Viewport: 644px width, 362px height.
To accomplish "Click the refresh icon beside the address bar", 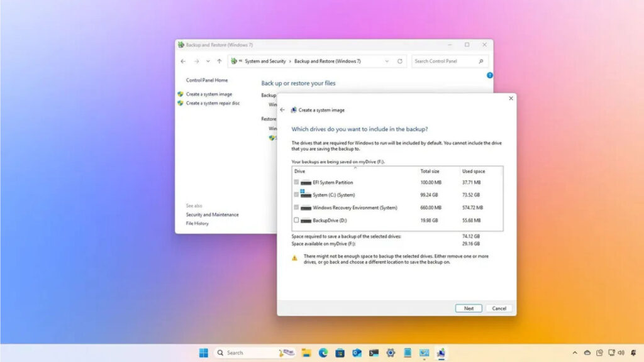I will pyautogui.click(x=400, y=61).
